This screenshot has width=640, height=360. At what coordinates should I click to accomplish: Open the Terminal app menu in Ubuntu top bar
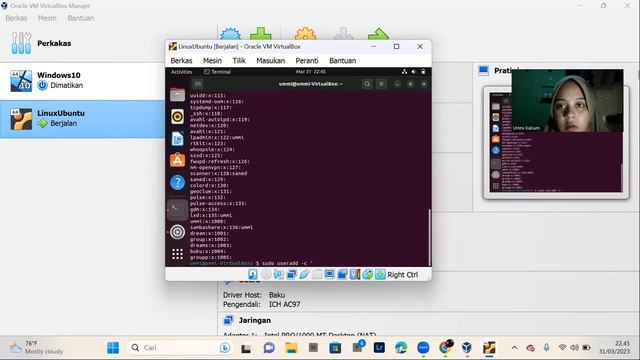click(218, 72)
